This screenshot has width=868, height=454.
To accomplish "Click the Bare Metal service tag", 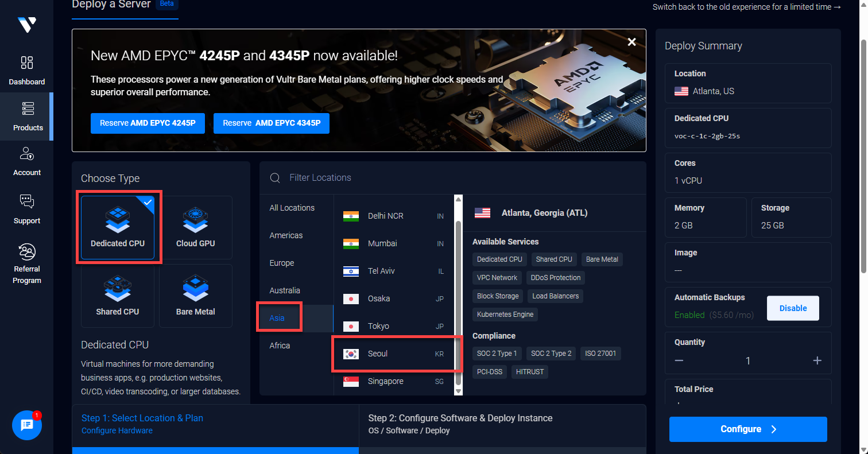I will click(x=602, y=259).
